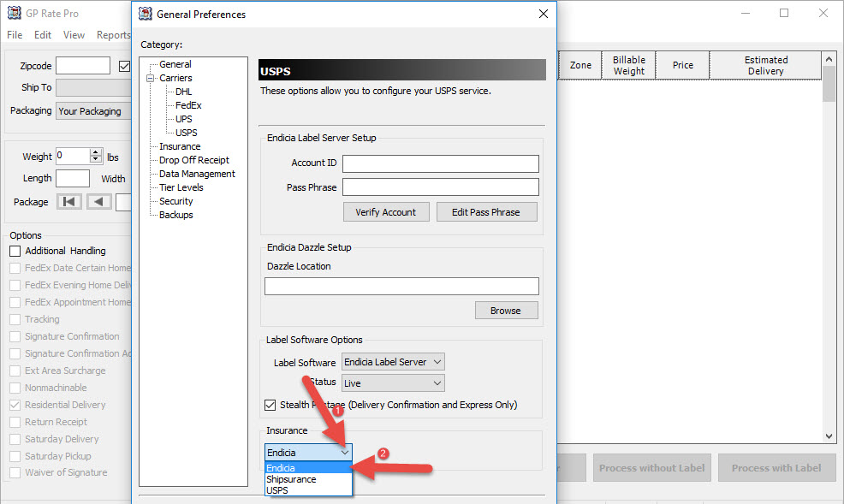Screen dimensions: 844x504
Task: Select Tier Levels category
Action: (181, 187)
